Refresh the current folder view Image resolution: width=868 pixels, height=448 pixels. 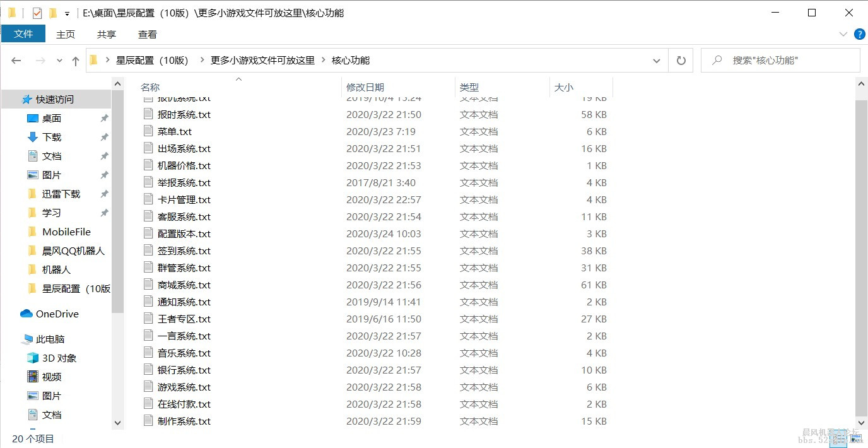(x=681, y=60)
